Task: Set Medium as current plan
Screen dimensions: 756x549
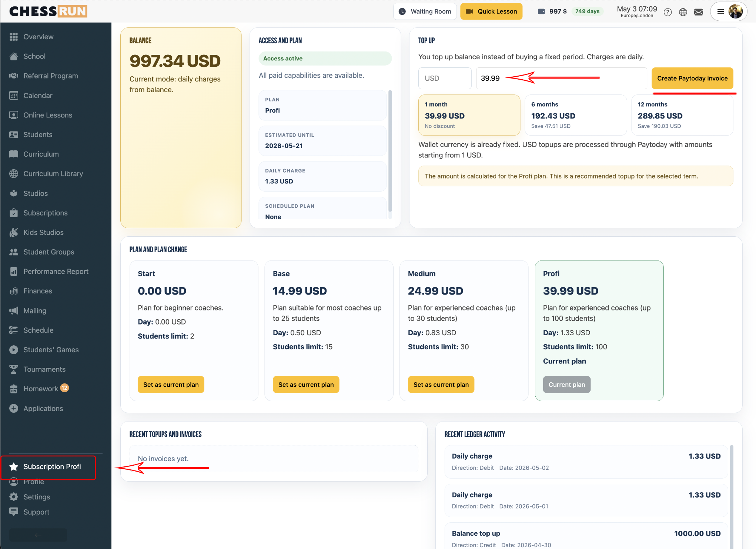Action: pyautogui.click(x=441, y=385)
